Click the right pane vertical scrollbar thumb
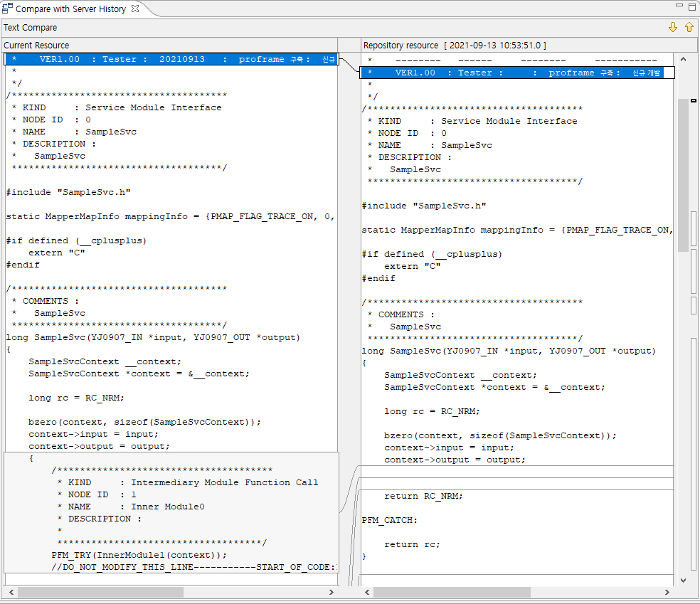Screen dimensions: 700x604 pyautogui.click(x=684, y=174)
